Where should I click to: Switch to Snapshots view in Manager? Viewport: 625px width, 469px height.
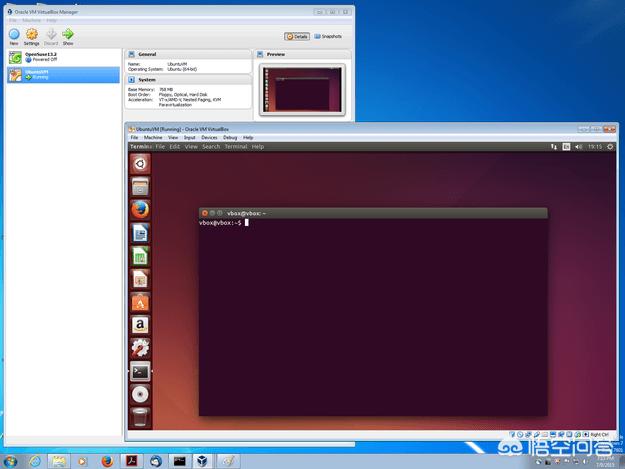[x=329, y=36]
